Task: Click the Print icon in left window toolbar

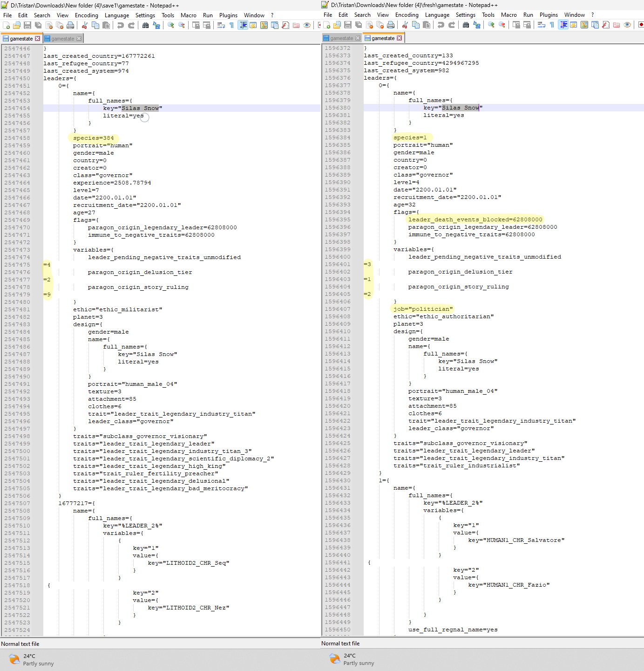Action: point(70,25)
